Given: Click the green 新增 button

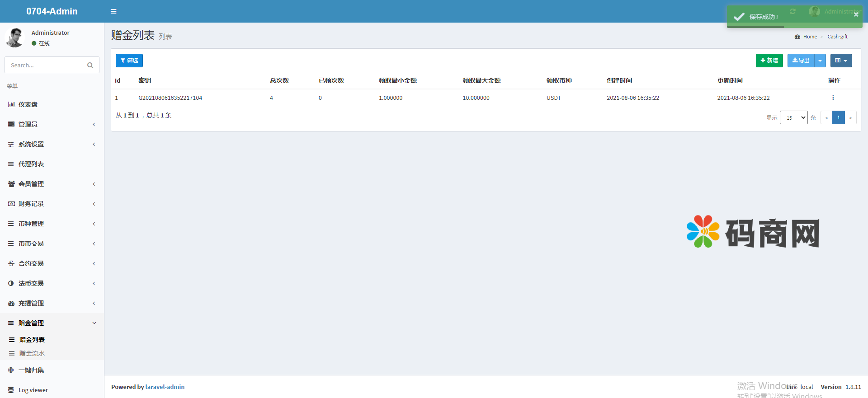Looking at the screenshot, I should [x=769, y=61].
